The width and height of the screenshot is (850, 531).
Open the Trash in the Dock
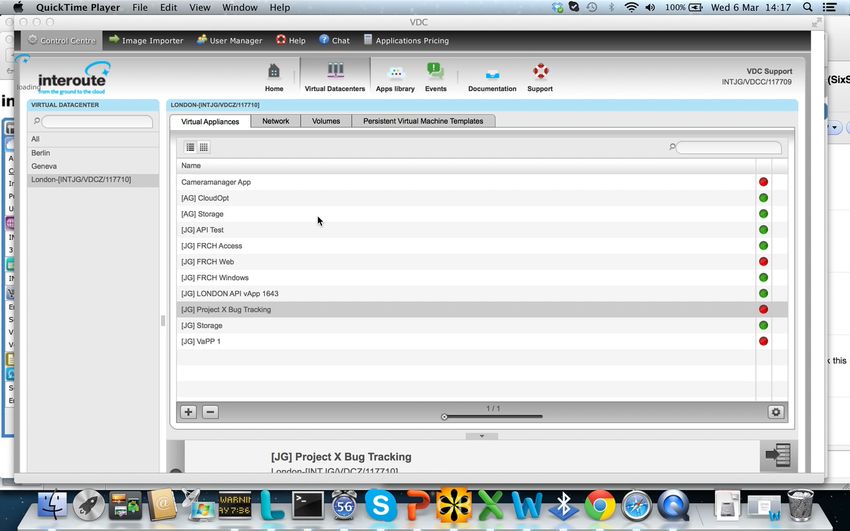800,505
